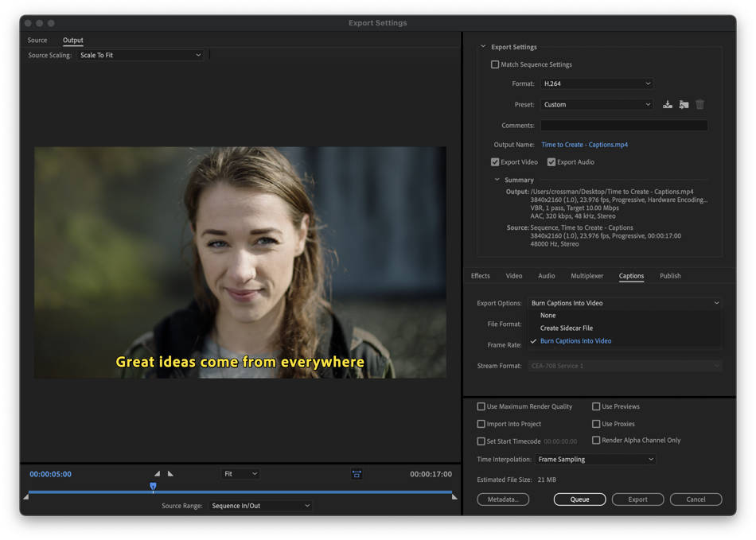Screen dimensions: 756x540
Task: Click the Set Out Point triangle icon
Action: click(x=170, y=473)
